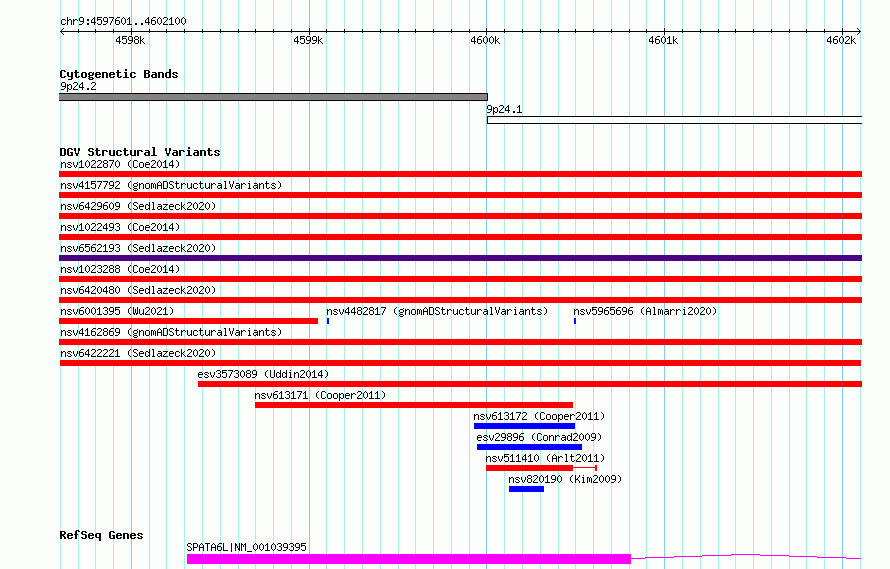The width and height of the screenshot is (890, 569).
Task: Open the DGV Structural Variants track title
Action: click(x=140, y=152)
